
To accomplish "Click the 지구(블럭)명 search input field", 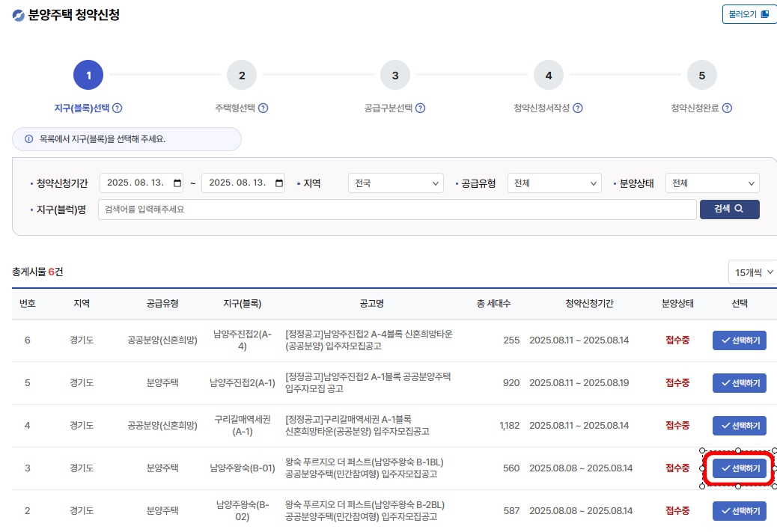I will [397, 210].
